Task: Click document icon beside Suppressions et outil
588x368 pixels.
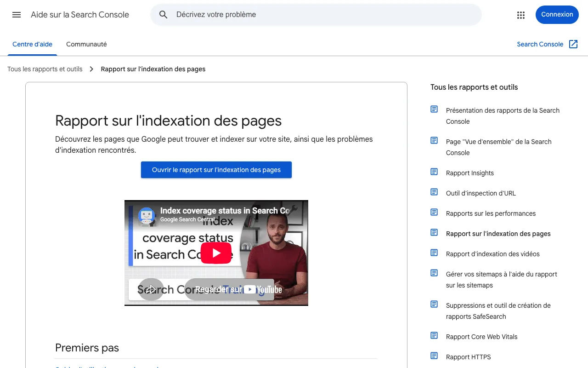Action: click(x=434, y=304)
